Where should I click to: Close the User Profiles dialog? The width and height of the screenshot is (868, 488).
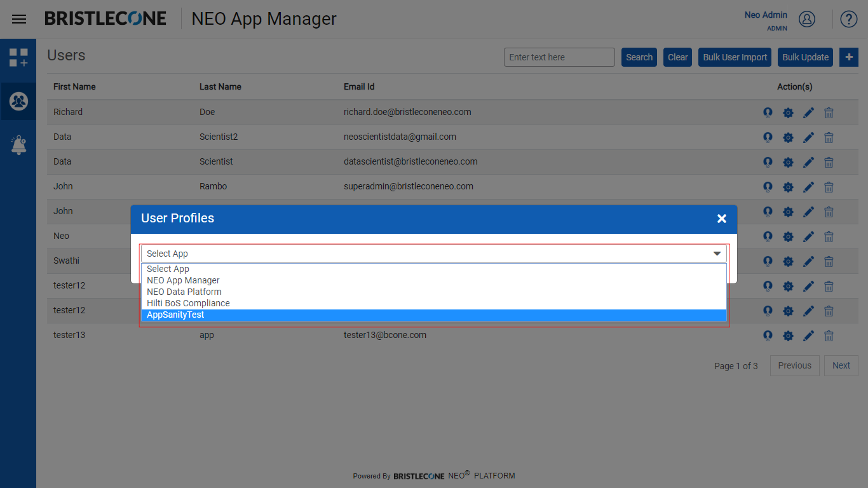click(x=722, y=219)
